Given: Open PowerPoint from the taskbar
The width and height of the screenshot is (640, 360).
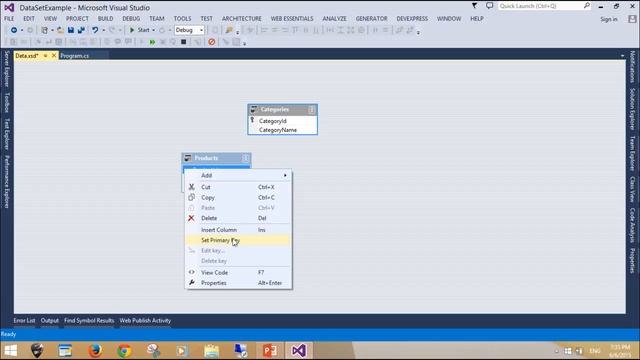Looking at the screenshot, I should 269,351.
